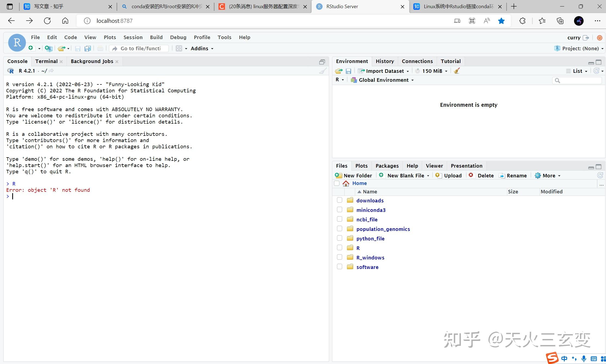This screenshot has width=606, height=364.
Task: Click the Load workspace folder icon
Action: [339, 71]
